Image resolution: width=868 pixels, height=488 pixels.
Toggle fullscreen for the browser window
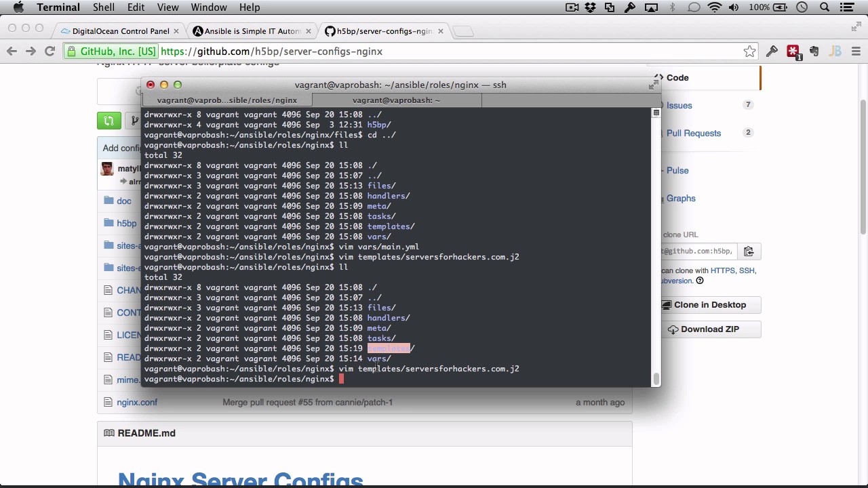tap(856, 27)
